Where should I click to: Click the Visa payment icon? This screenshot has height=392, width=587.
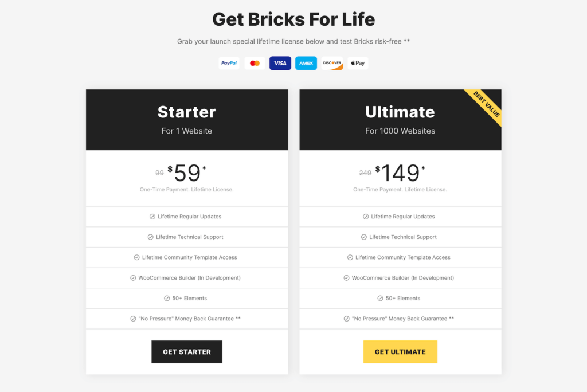coord(280,63)
